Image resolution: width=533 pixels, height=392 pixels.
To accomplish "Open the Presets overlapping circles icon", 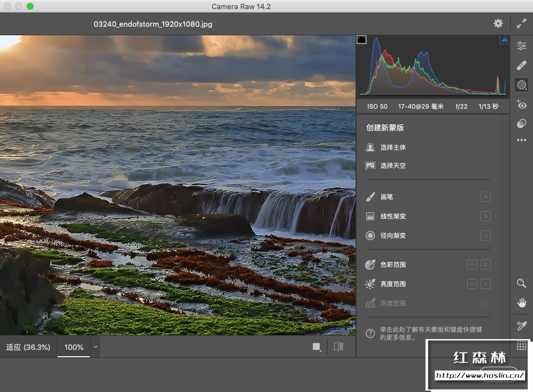I will (521, 123).
